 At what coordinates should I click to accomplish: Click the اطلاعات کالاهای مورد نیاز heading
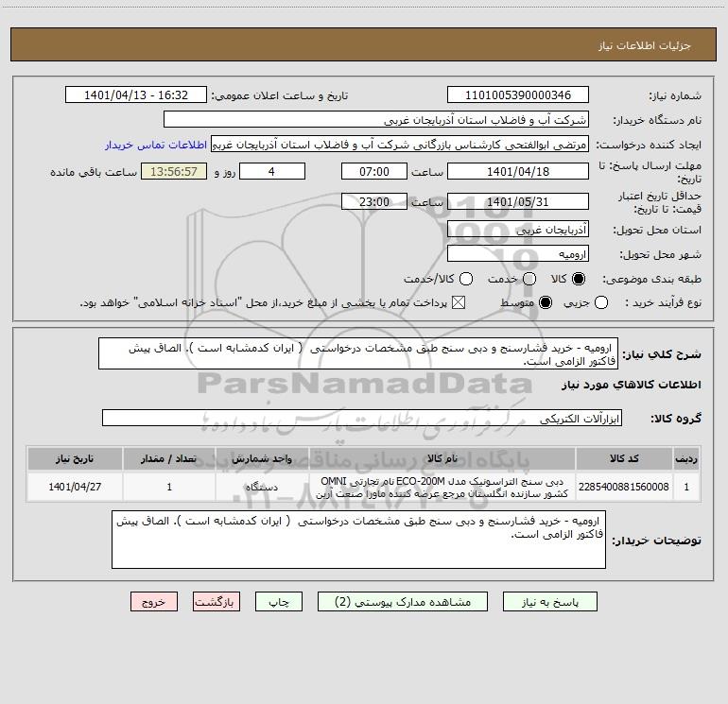pos(632,385)
